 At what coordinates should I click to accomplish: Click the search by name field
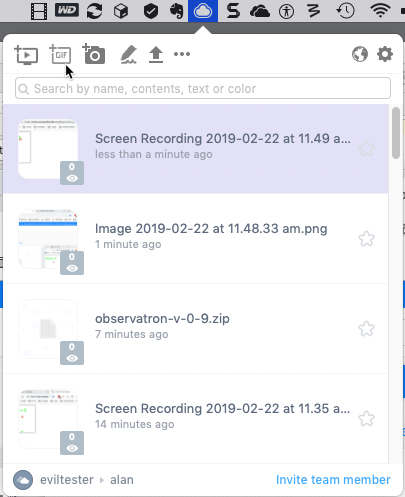[203, 88]
